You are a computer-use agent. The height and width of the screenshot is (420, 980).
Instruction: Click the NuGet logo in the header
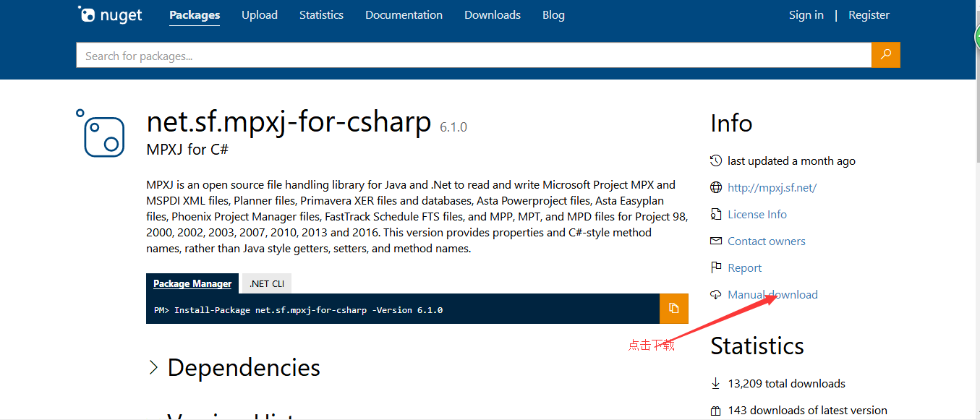pyautogui.click(x=110, y=14)
